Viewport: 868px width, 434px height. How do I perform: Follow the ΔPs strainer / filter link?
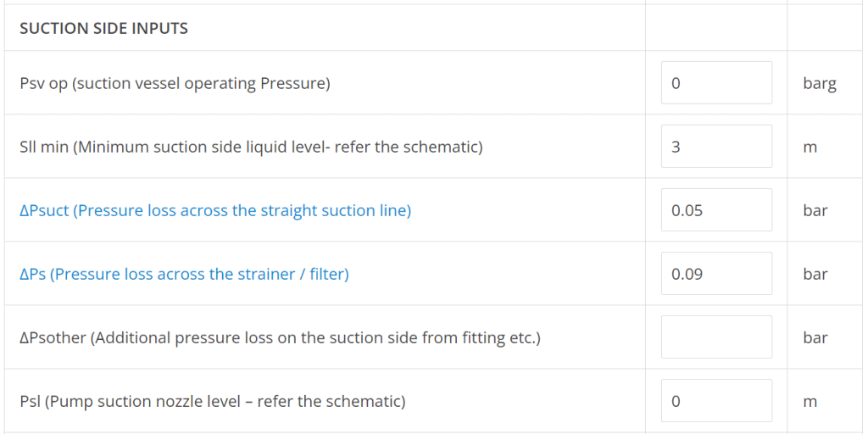184,275
